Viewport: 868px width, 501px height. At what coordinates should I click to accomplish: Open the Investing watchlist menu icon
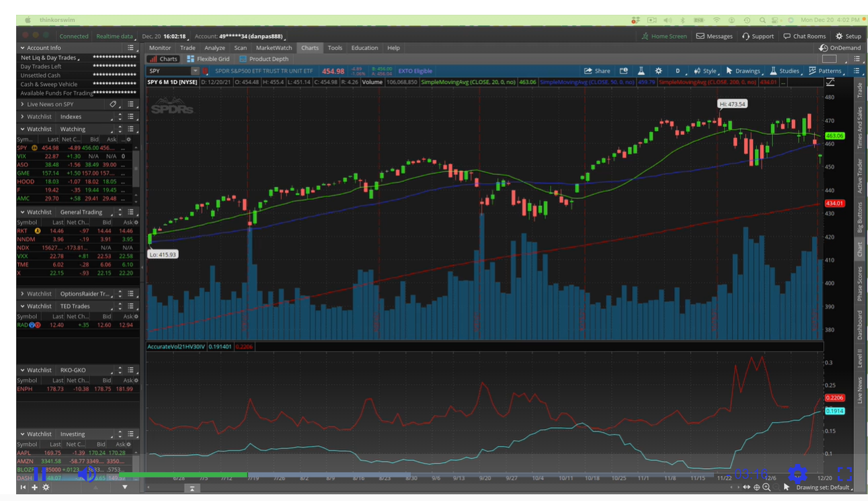131,434
